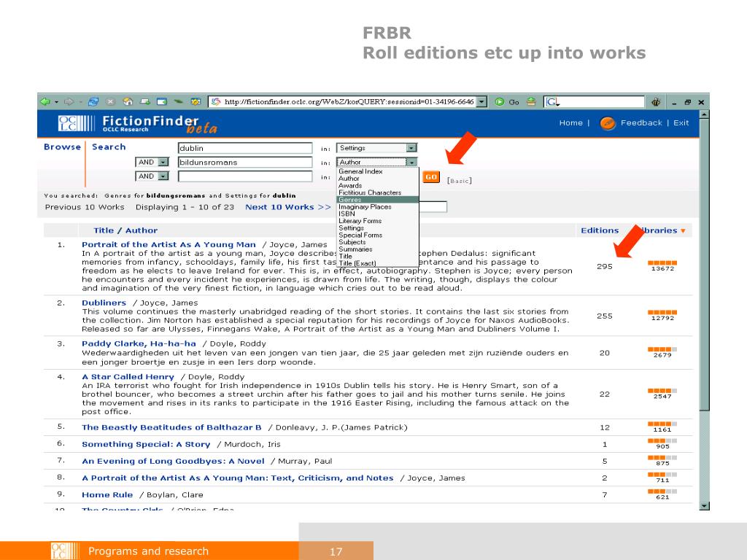Choose Special Forms option

(360, 236)
